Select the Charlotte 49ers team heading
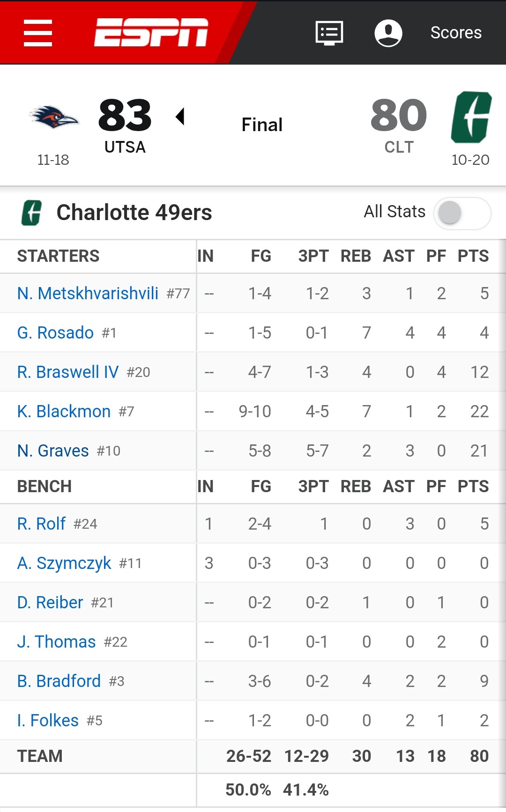This screenshot has width=506, height=812. coord(134,213)
